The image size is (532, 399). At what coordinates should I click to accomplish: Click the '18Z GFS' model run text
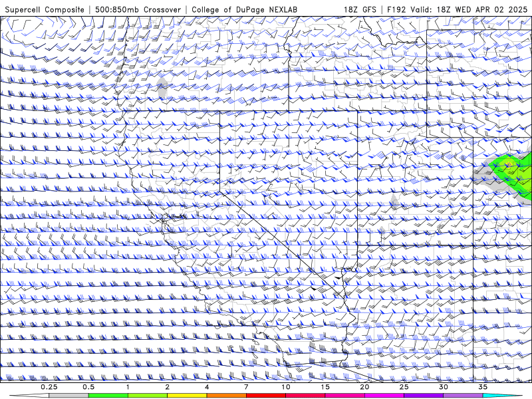click(x=360, y=10)
